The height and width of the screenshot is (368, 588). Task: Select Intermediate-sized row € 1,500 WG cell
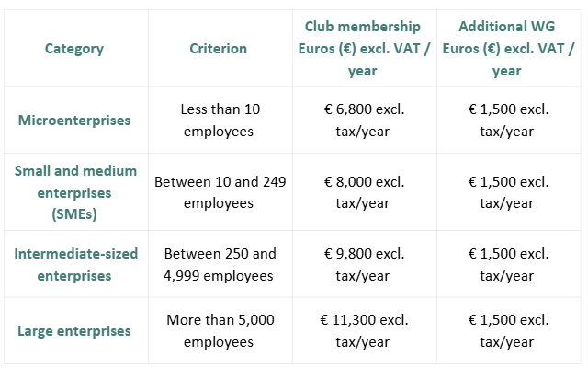pos(507,264)
